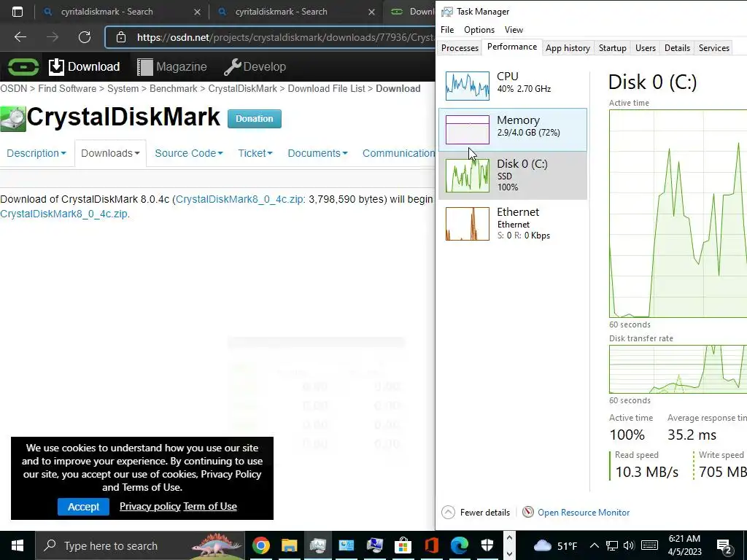This screenshot has width=747, height=560.
Task: Open the browser tab actions menu icon
Action: pyautogui.click(x=18, y=12)
